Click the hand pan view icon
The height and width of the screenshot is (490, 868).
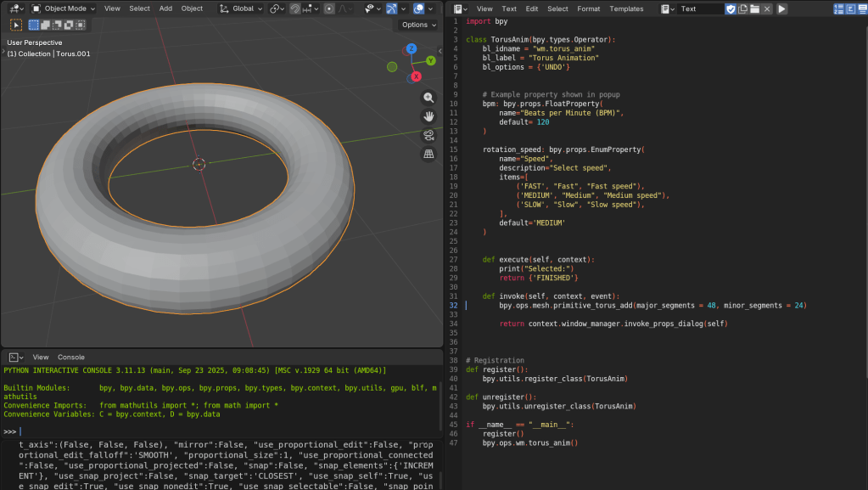(x=428, y=116)
